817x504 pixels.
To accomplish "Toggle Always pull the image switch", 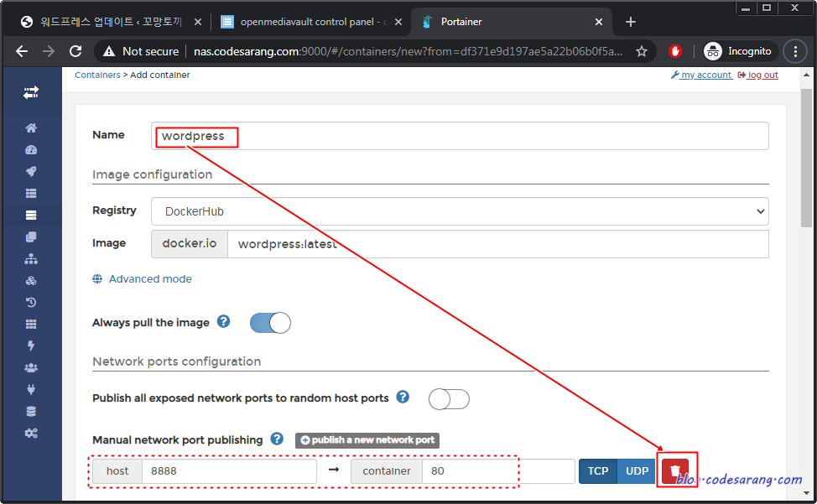I will tap(270, 323).
